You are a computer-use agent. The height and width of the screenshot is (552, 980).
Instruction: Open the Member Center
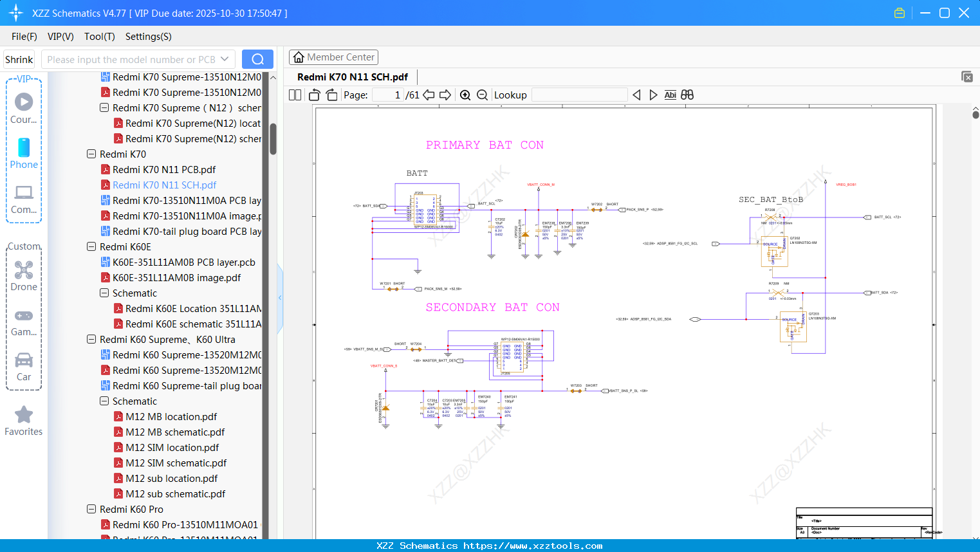point(333,57)
